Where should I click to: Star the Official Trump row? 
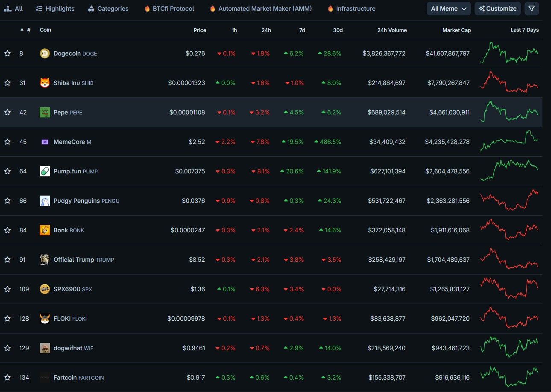(7, 260)
